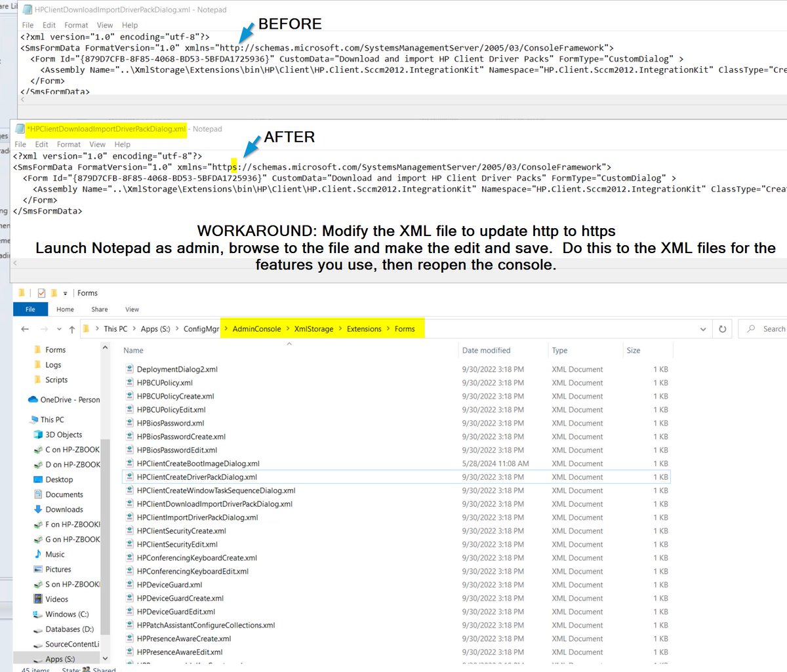Click the C on HP-ZBOOK network drive icon
787x672 pixels.
pyautogui.click(x=38, y=450)
